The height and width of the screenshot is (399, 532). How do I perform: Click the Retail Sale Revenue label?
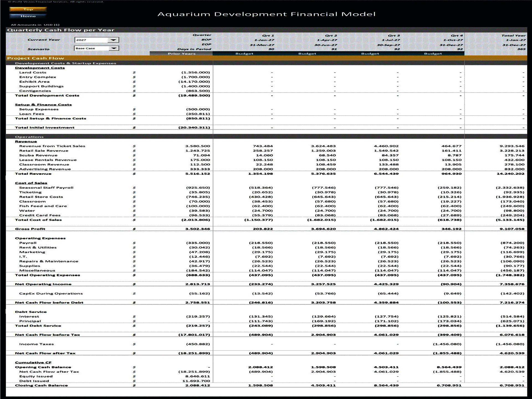[x=44, y=151]
